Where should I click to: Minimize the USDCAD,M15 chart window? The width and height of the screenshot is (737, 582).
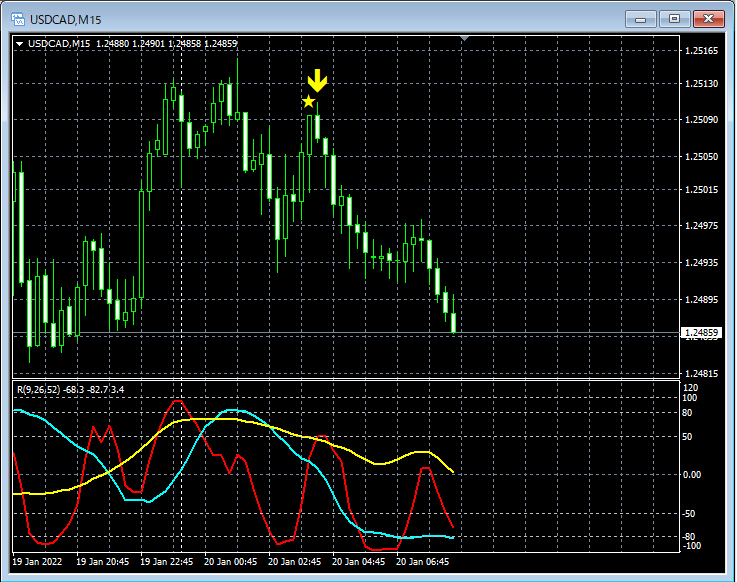pyautogui.click(x=641, y=19)
